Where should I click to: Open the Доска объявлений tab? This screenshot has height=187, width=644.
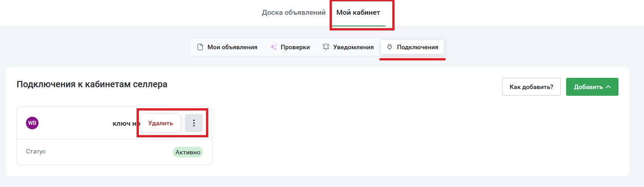(293, 13)
